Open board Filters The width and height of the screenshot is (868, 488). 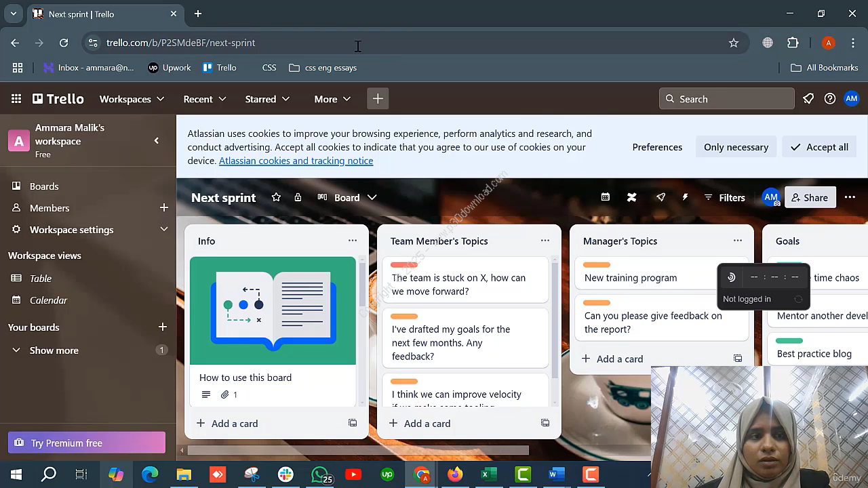[724, 197]
